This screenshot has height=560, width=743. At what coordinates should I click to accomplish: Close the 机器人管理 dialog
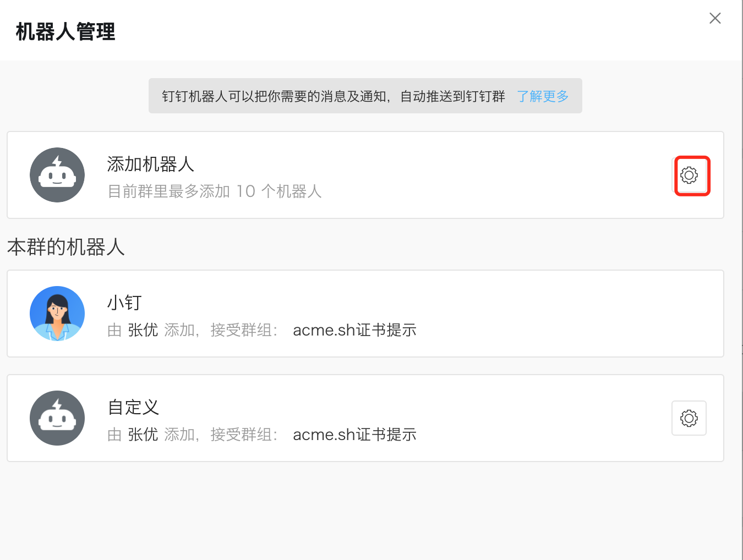715,18
